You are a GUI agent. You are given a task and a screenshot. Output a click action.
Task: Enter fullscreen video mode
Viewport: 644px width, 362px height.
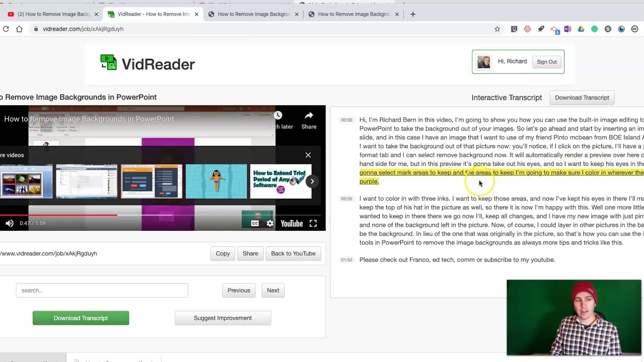point(313,223)
